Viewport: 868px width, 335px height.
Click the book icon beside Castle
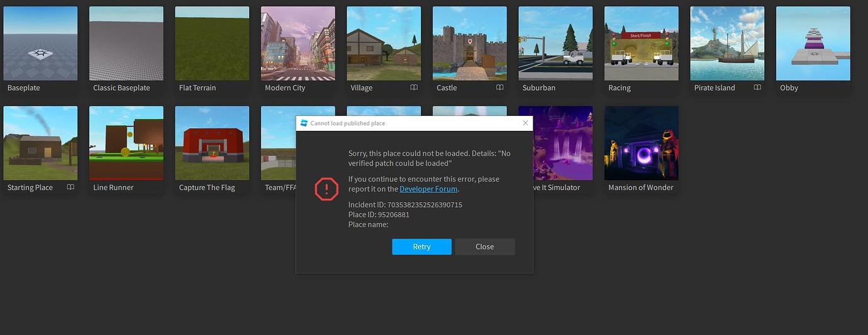tap(499, 88)
